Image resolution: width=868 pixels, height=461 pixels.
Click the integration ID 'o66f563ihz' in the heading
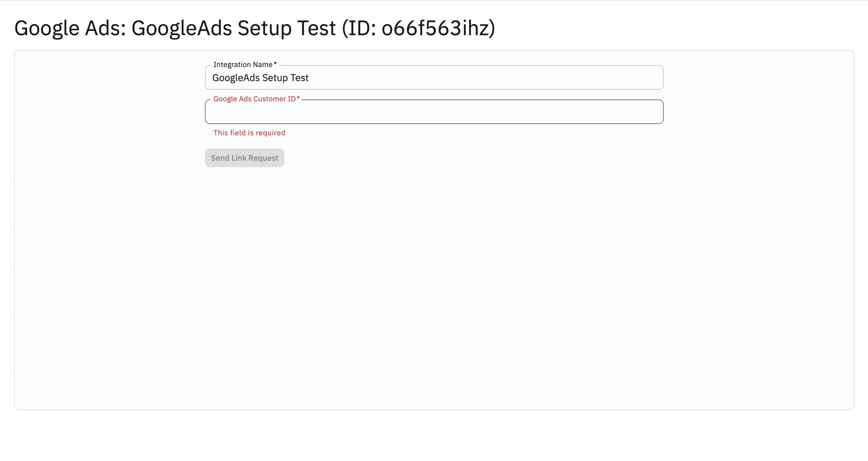(x=436, y=28)
